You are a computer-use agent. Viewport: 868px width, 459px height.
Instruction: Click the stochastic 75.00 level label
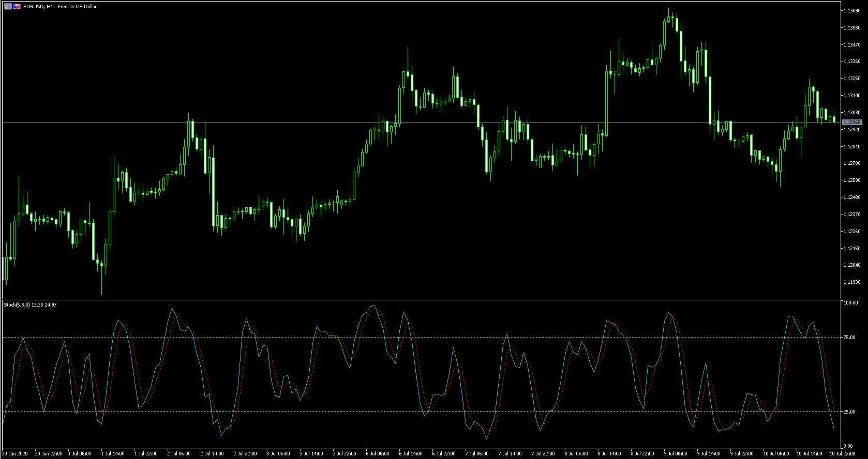point(849,338)
